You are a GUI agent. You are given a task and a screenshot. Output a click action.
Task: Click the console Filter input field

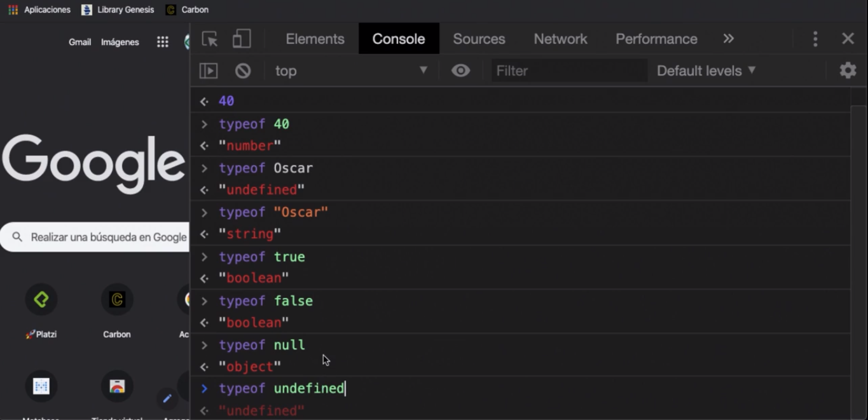click(569, 71)
